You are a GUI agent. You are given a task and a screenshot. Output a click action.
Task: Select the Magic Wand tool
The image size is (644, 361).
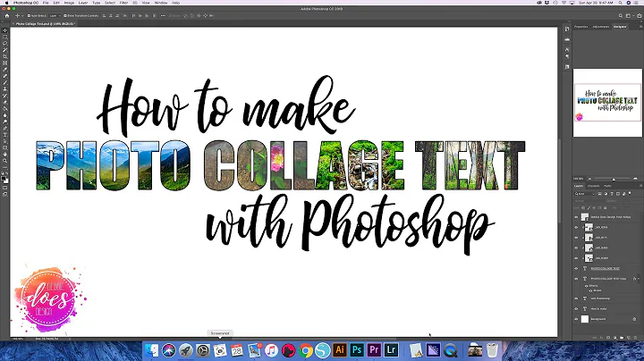(x=5, y=50)
